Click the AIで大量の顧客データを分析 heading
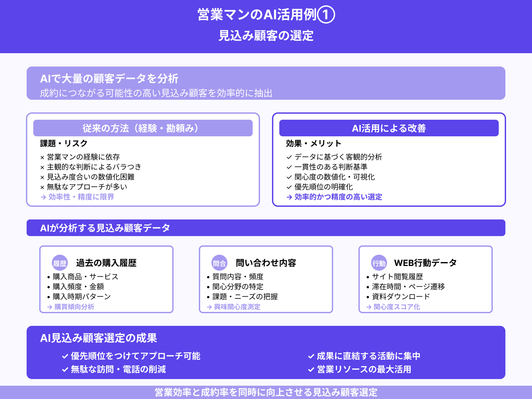Screen dimensions: 532x399 click(109, 79)
